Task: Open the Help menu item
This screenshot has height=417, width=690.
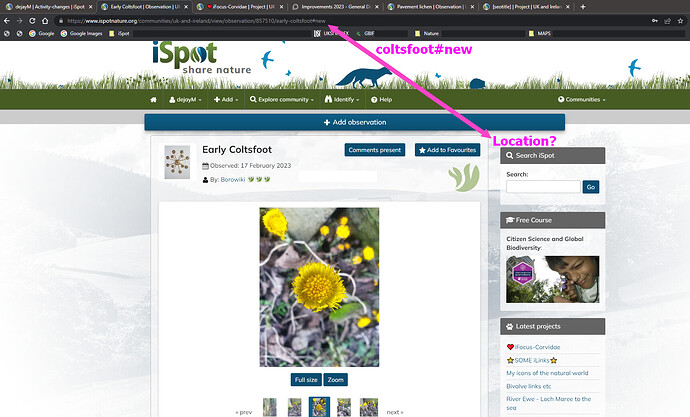Action: point(381,100)
